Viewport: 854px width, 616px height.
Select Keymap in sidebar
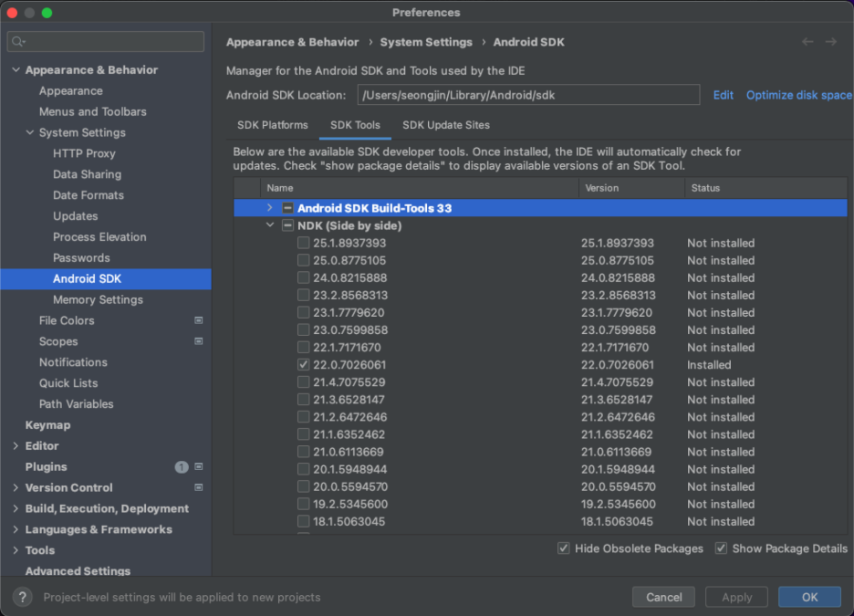48,425
